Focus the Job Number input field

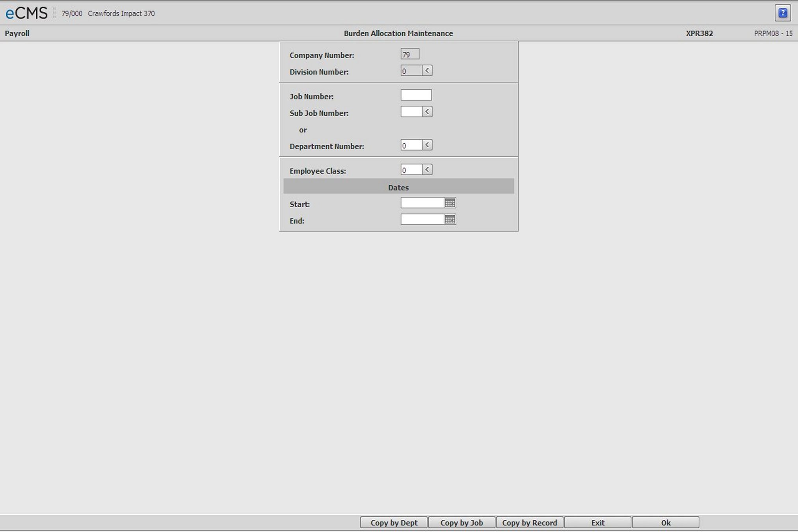pyautogui.click(x=416, y=95)
